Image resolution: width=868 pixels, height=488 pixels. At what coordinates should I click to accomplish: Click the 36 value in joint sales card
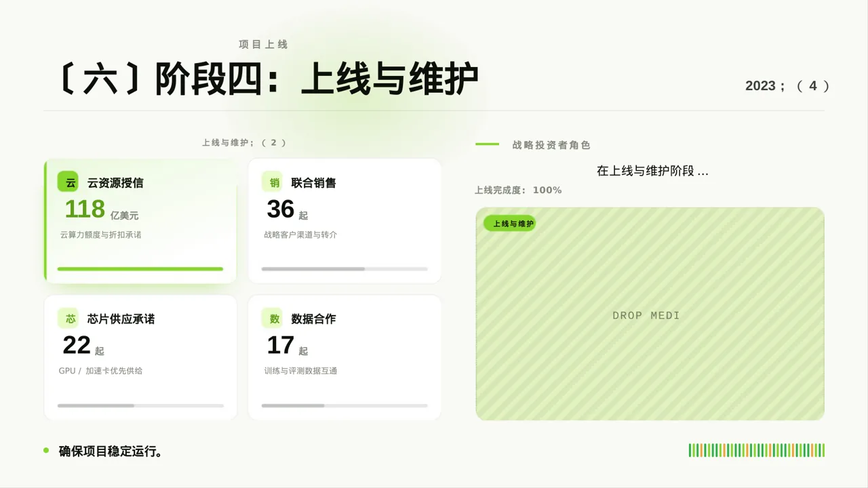280,209
